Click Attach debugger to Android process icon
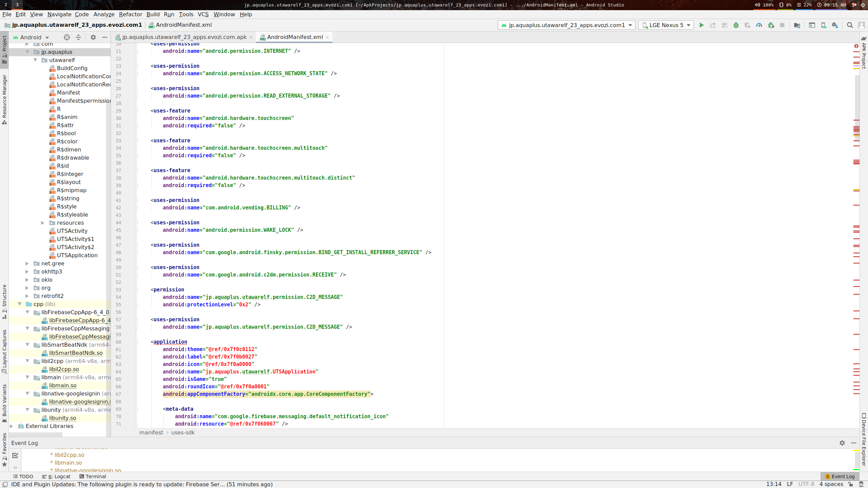This screenshot has width=868, height=488. [771, 25]
